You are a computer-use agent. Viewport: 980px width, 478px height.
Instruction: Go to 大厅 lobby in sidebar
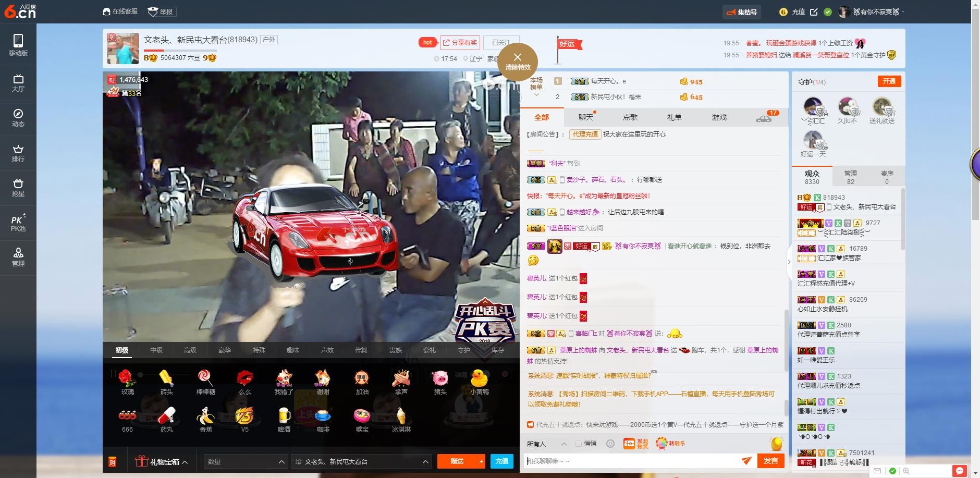click(x=18, y=83)
